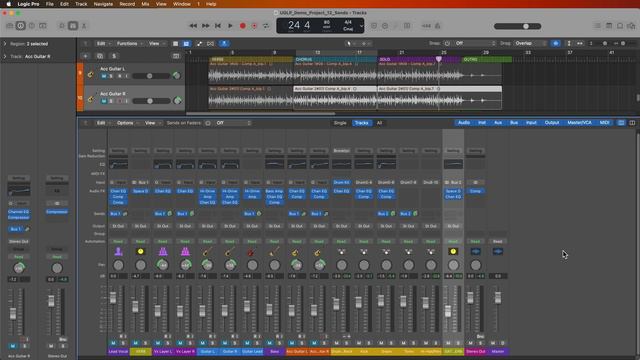Open Quick Help icon

pyautogui.click(x=31, y=26)
